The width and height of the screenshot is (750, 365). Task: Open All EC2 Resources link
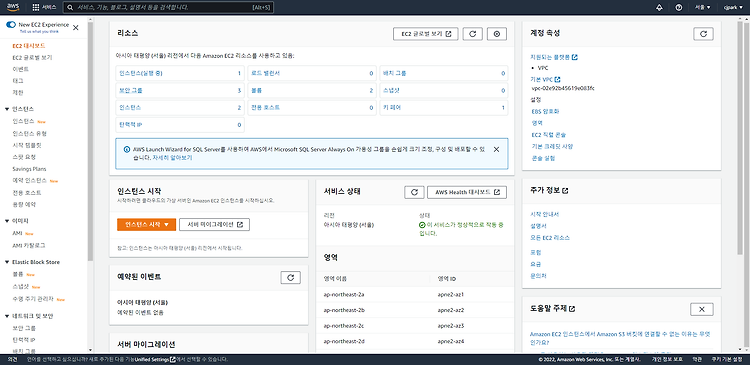coord(550,238)
